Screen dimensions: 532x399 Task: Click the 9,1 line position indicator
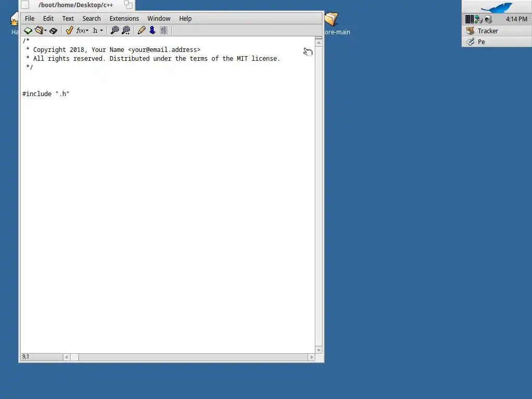[x=42, y=356]
